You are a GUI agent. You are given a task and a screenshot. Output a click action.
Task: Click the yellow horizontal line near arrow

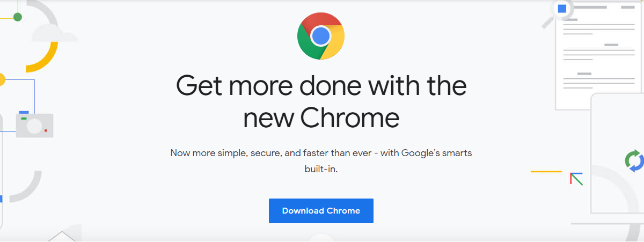[x=546, y=172]
